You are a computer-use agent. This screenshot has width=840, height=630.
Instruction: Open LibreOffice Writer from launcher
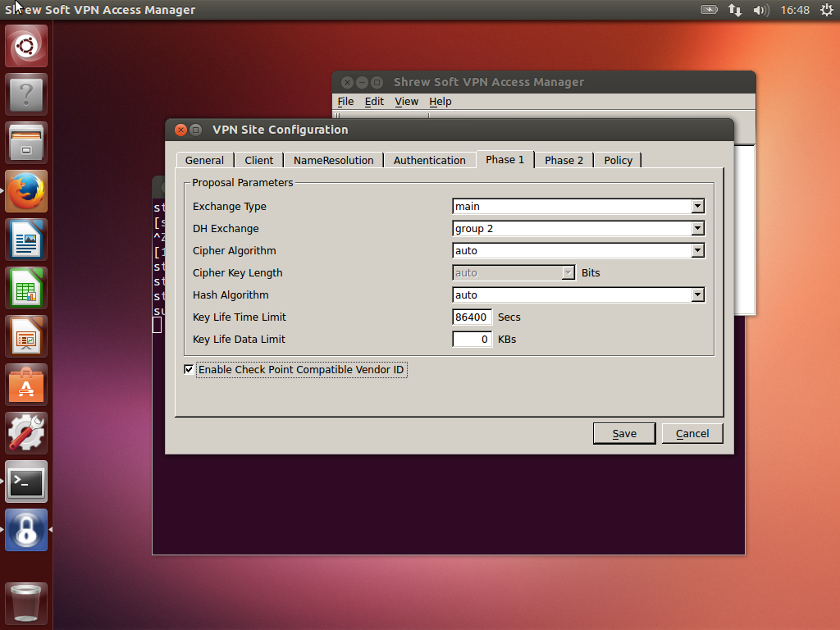pyautogui.click(x=26, y=240)
